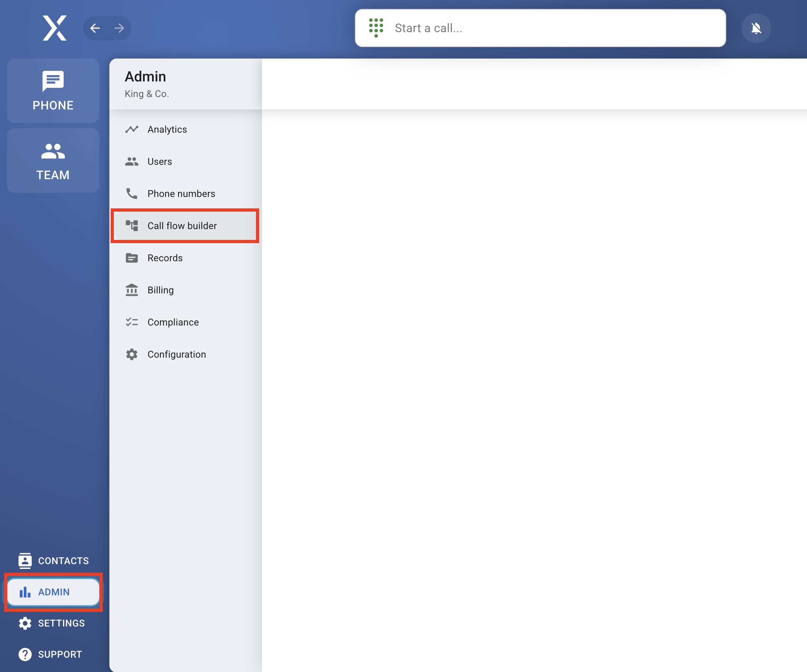Image resolution: width=807 pixels, height=672 pixels.
Task: Click the Billing bank icon
Action: coord(132,290)
